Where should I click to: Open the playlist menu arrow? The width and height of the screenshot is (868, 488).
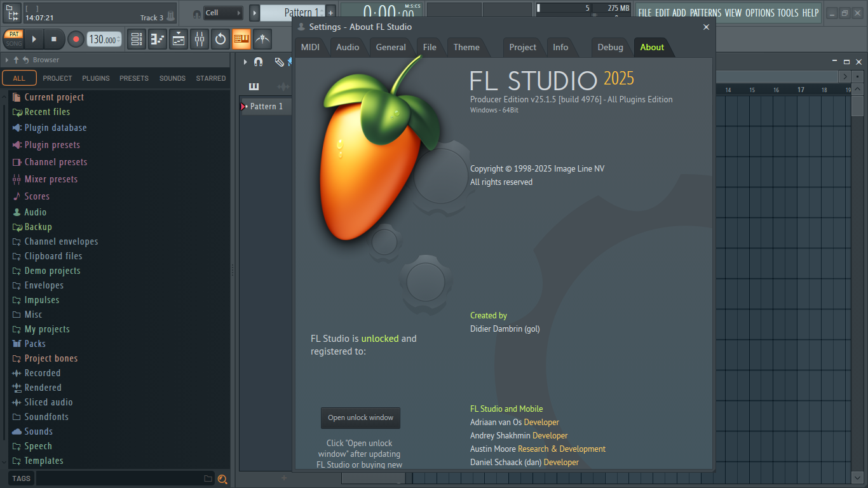tap(245, 62)
